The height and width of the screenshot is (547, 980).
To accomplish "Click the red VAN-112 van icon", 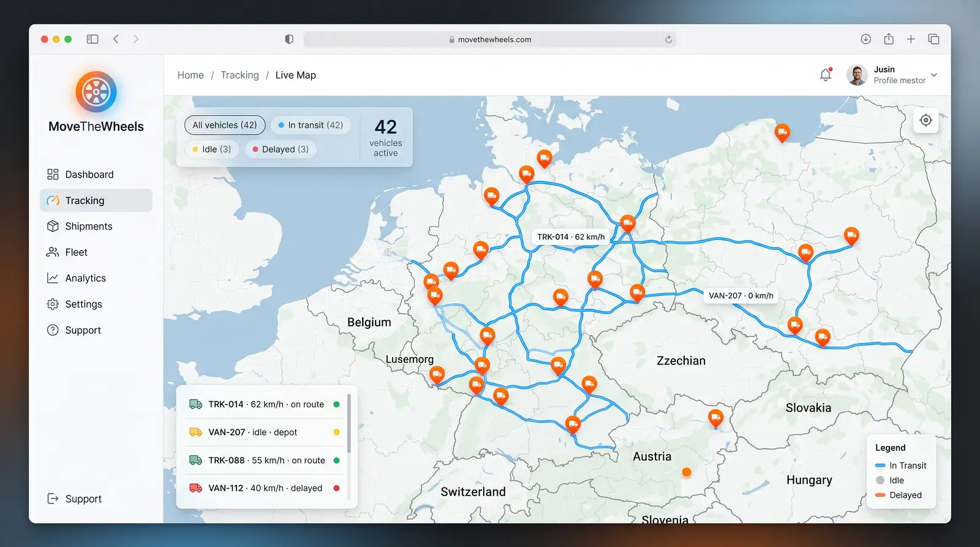I will pyautogui.click(x=195, y=488).
